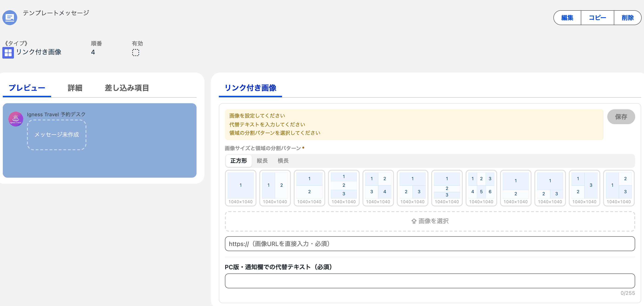This screenshot has width=644, height=306.
Task: Choose the three equal rows layout
Action: point(344,188)
